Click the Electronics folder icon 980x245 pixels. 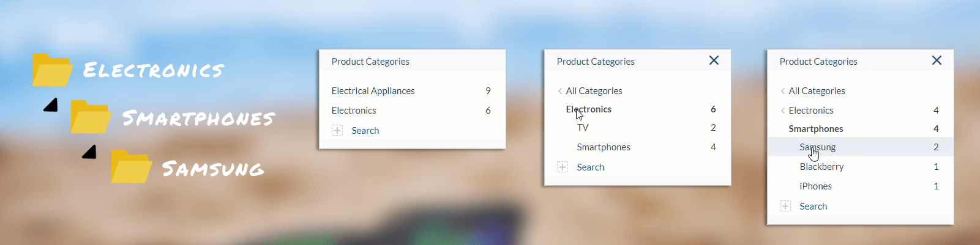coord(52,70)
